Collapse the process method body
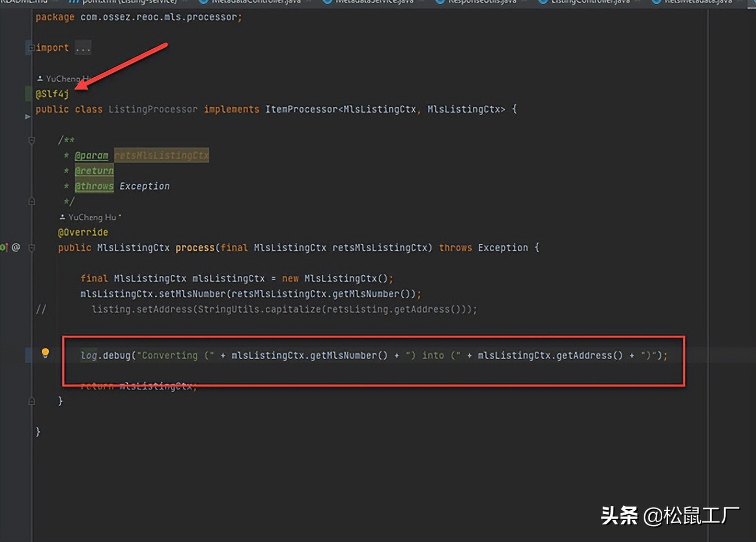The height and width of the screenshot is (542, 756). [32, 248]
